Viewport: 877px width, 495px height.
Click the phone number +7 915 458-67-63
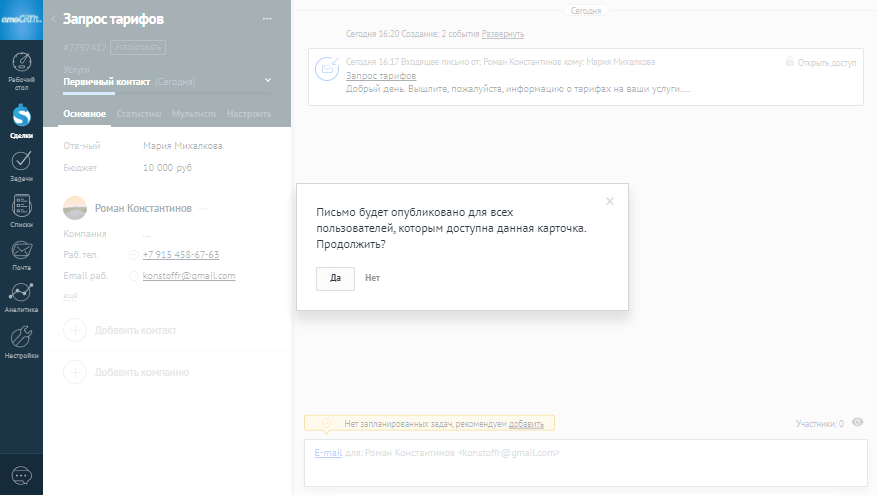coord(181,254)
